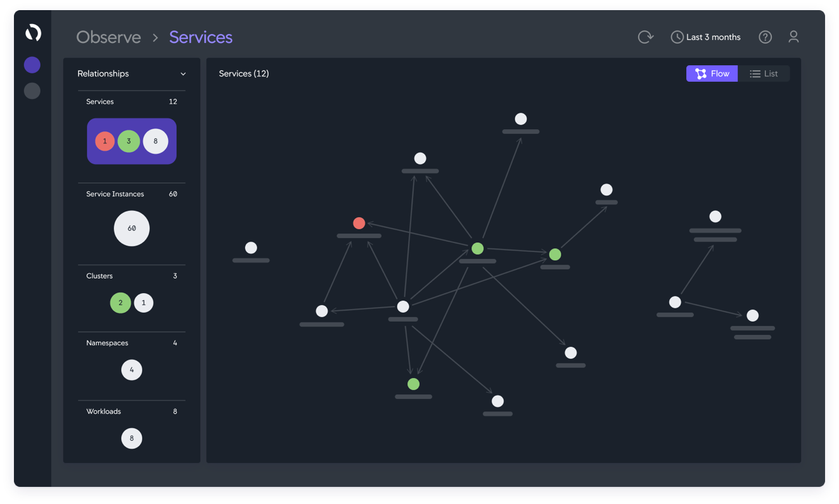839x504 pixels.
Task: Open the user profile icon
Action: [x=793, y=37]
